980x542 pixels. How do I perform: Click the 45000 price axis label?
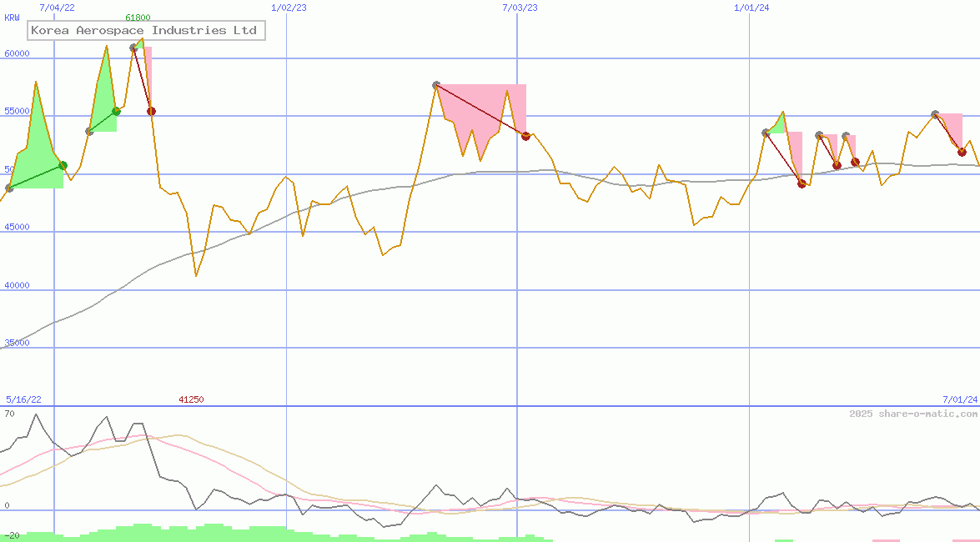(x=17, y=227)
